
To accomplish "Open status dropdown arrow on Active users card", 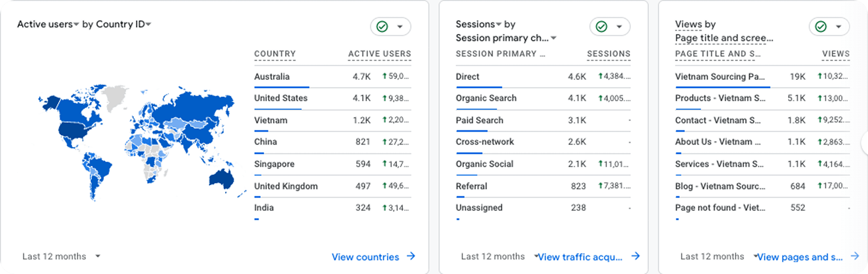I will pyautogui.click(x=400, y=27).
